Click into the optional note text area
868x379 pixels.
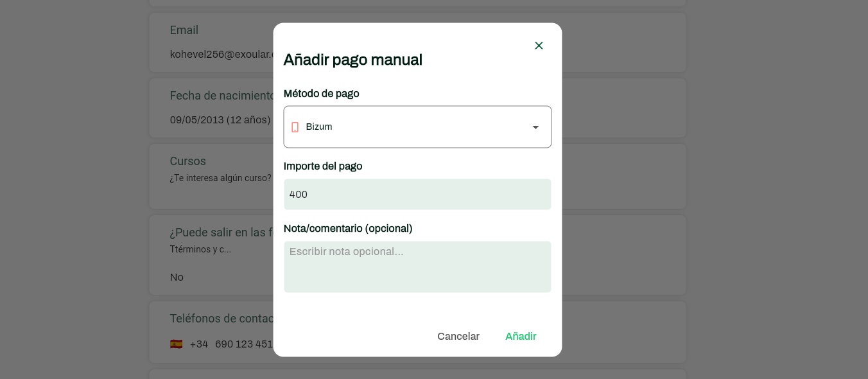pos(417,267)
